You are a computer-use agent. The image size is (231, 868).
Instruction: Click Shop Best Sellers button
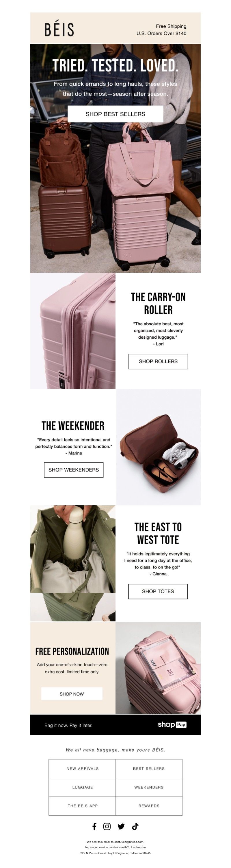[115, 114]
